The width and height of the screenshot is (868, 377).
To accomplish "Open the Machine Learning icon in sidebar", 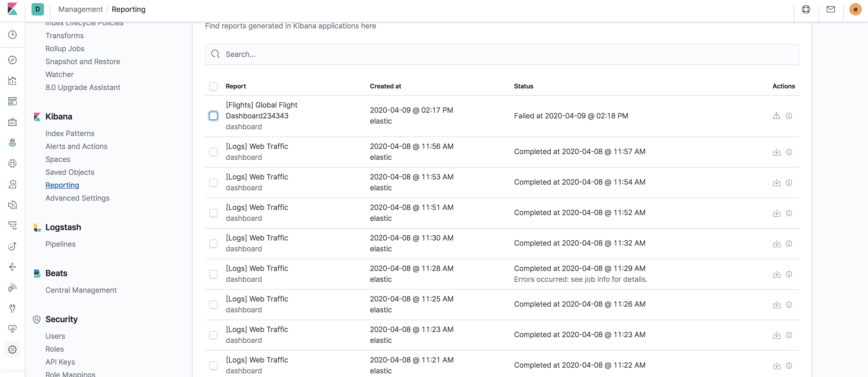I will (12, 163).
